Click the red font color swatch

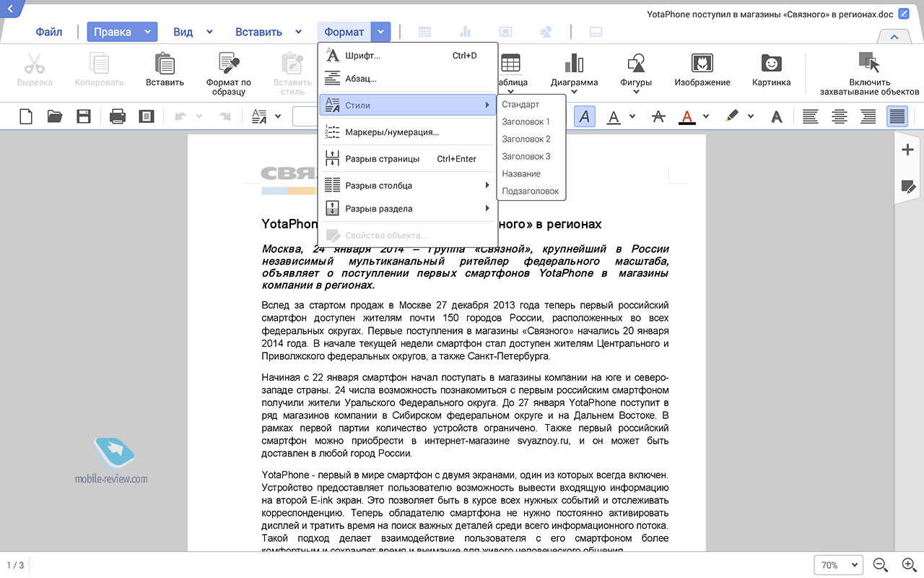(x=687, y=116)
